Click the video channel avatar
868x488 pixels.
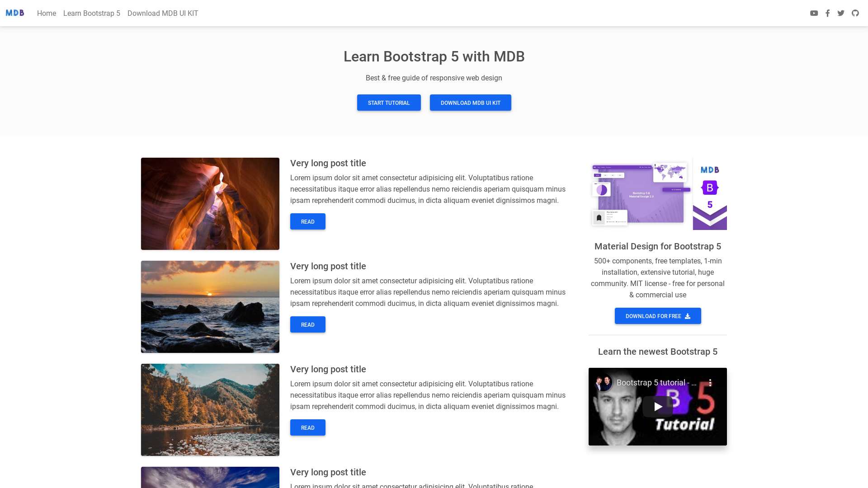(603, 383)
